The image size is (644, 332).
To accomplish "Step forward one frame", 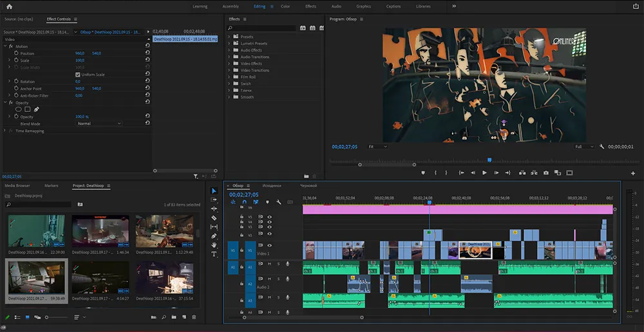I will [496, 173].
